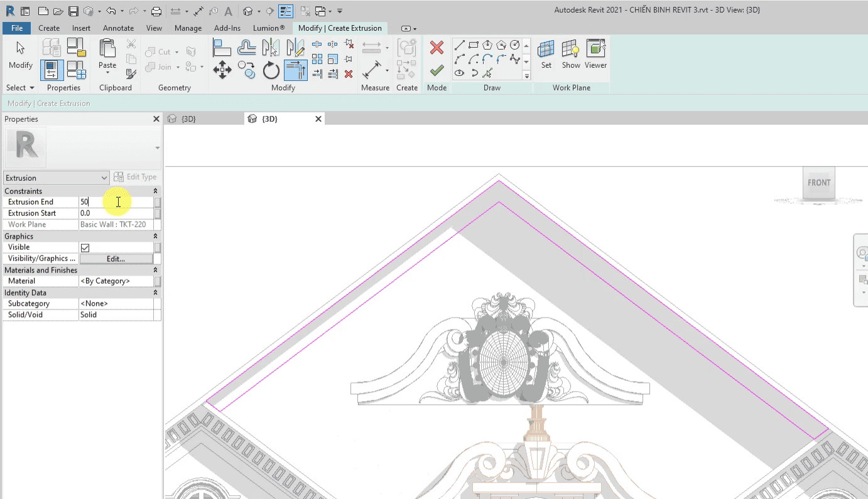Select the Inscribed Polygon draw tool
868x499 pixels.
(x=487, y=45)
